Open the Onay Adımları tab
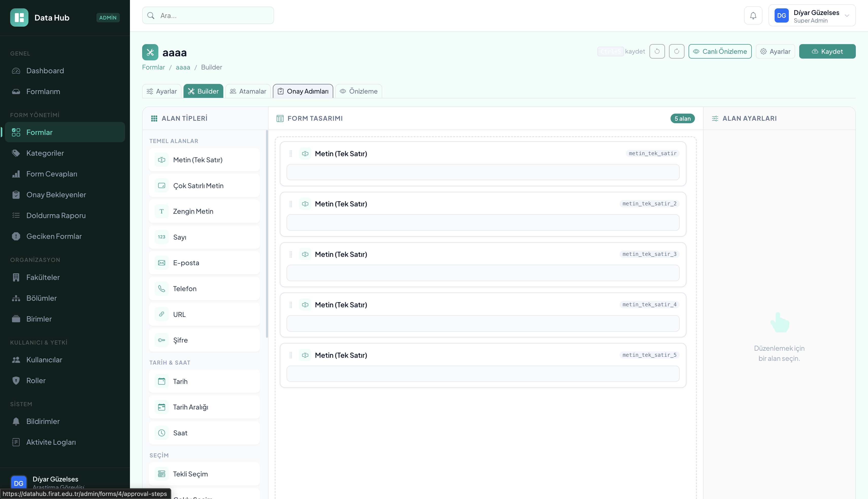Viewport: 868px width, 499px height. tap(303, 91)
